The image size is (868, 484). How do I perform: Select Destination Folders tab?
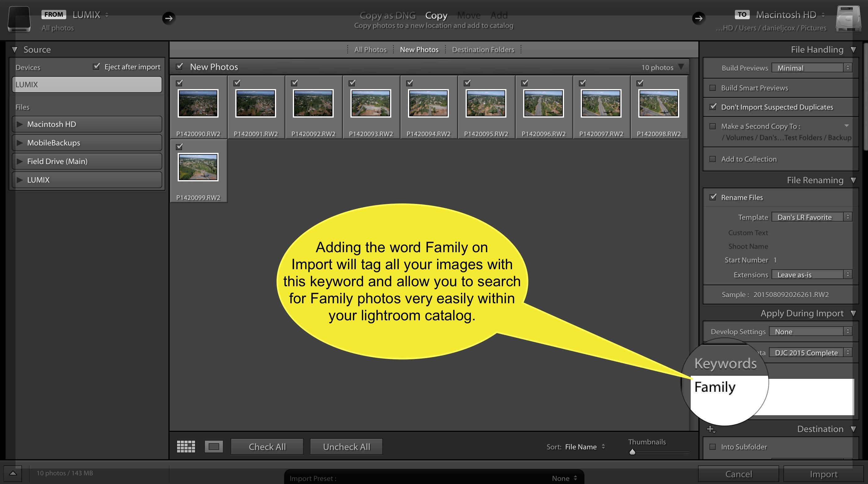(x=483, y=50)
